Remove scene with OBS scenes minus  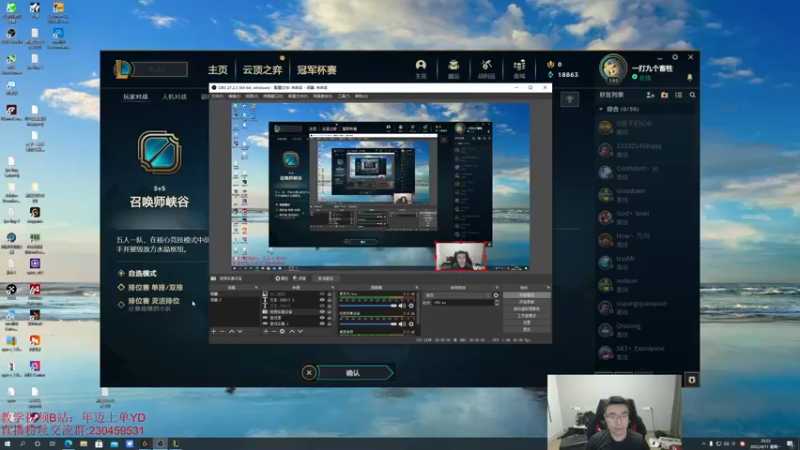[222, 332]
